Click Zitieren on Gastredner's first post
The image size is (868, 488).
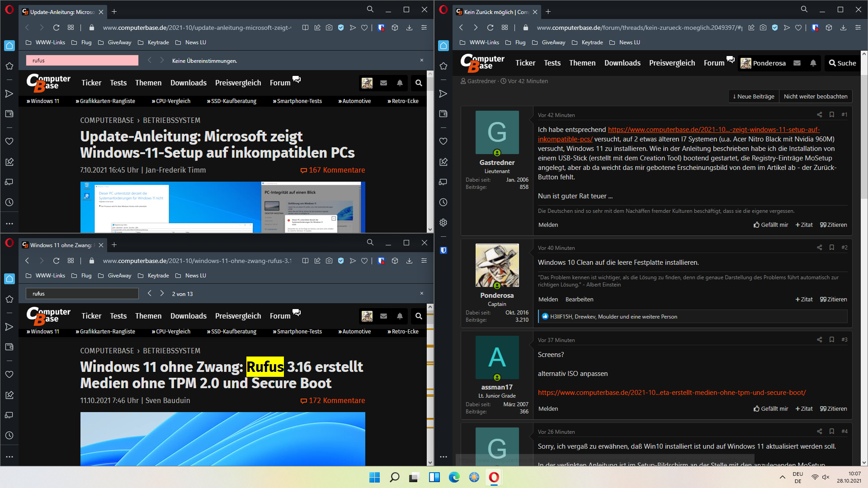[x=833, y=225]
